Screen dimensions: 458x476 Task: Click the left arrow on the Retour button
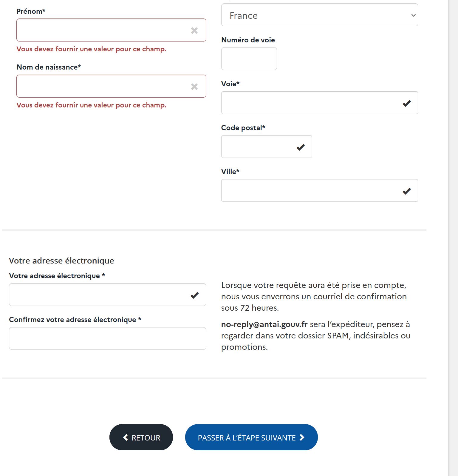(126, 438)
